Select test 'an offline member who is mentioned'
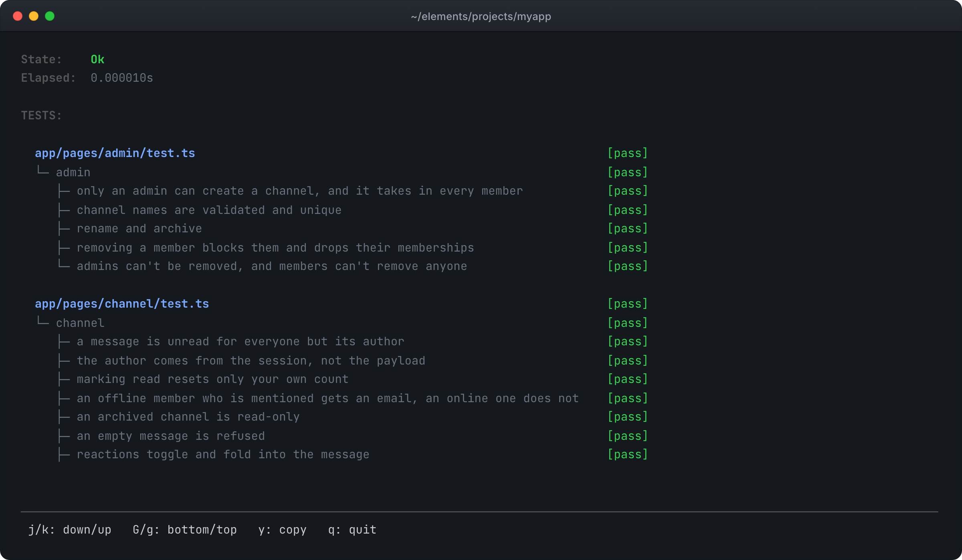Image resolution: width=962 pixels, height=560 pixels. click(x=328, y=398)
